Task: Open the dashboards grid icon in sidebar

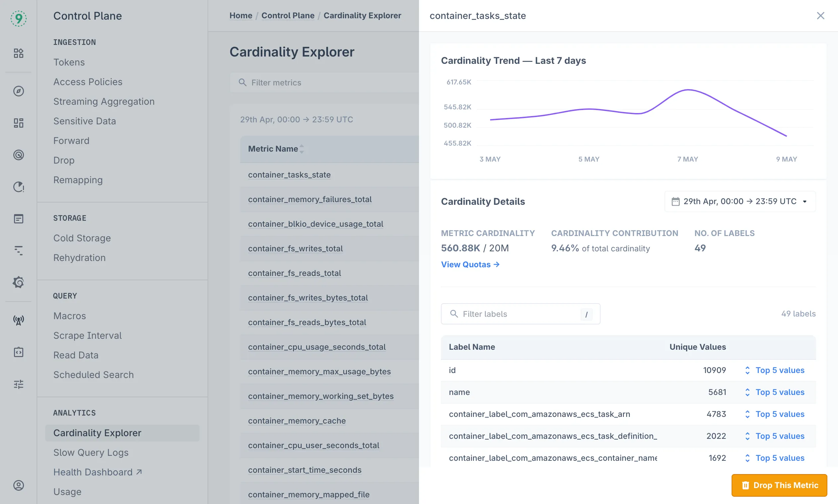Action: pos(18,123)
